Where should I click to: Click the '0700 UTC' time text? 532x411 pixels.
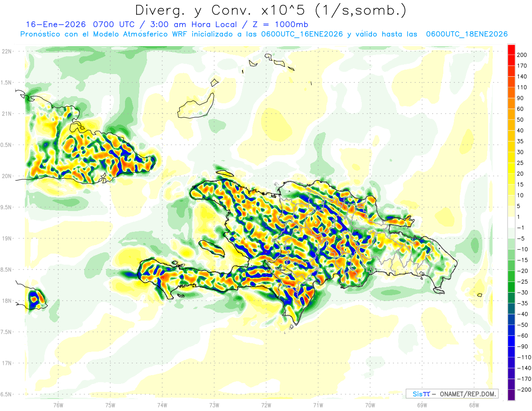pos(113,24)
